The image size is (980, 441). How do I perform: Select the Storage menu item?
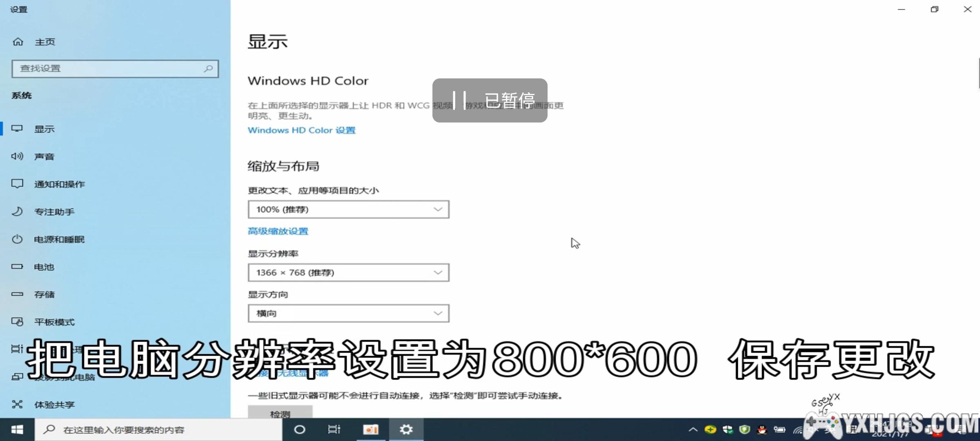(x=44, y=294)
